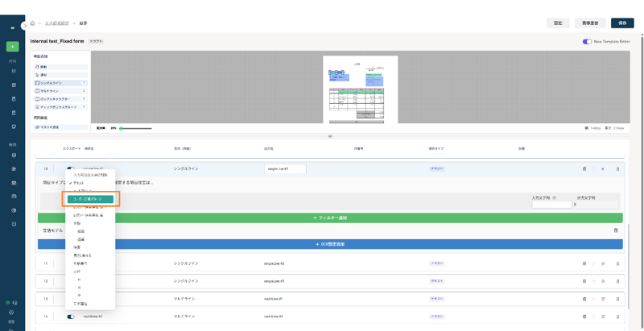Screen dimensions: 644x331
Task: Click the zoom slider under the preview
Action: point(134,128)
